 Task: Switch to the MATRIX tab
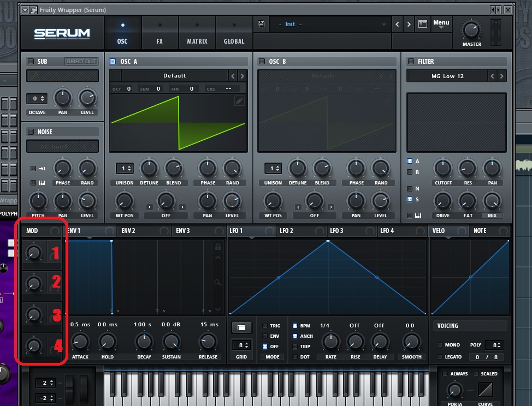point(197,33)
